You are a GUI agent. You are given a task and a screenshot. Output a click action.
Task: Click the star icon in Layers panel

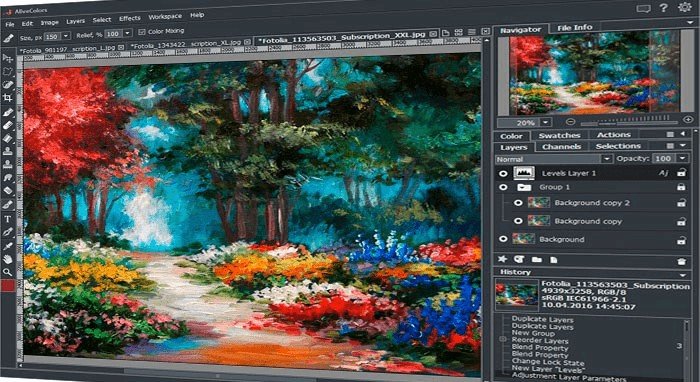click(x=503, y=259)
